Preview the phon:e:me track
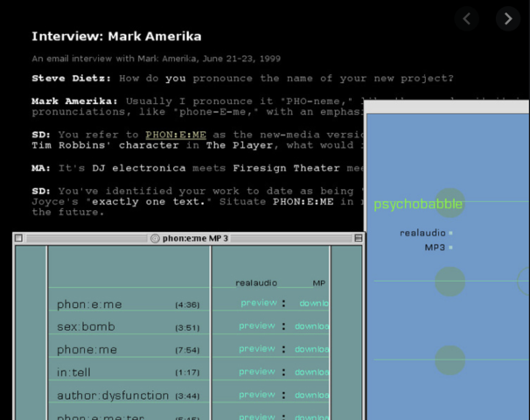 click(x=259, y=303)
